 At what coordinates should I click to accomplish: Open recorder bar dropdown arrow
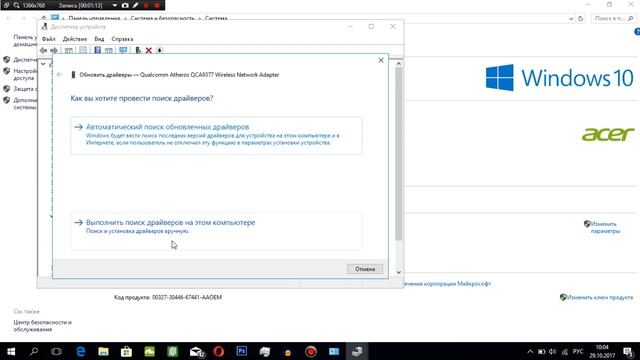click(115, 5)
